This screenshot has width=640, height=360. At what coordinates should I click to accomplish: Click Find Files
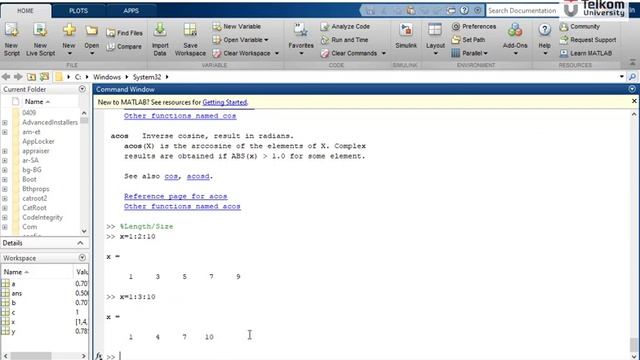point(124,33)
